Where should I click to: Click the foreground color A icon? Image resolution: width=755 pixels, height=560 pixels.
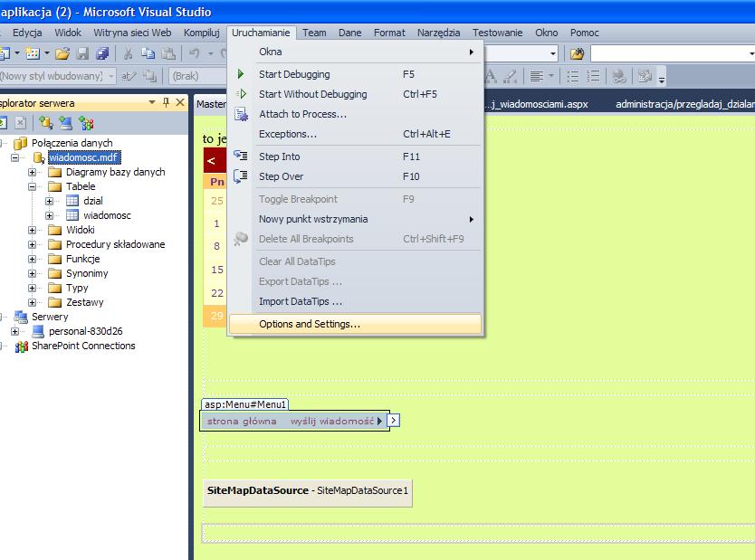click(x=490, y=76)
